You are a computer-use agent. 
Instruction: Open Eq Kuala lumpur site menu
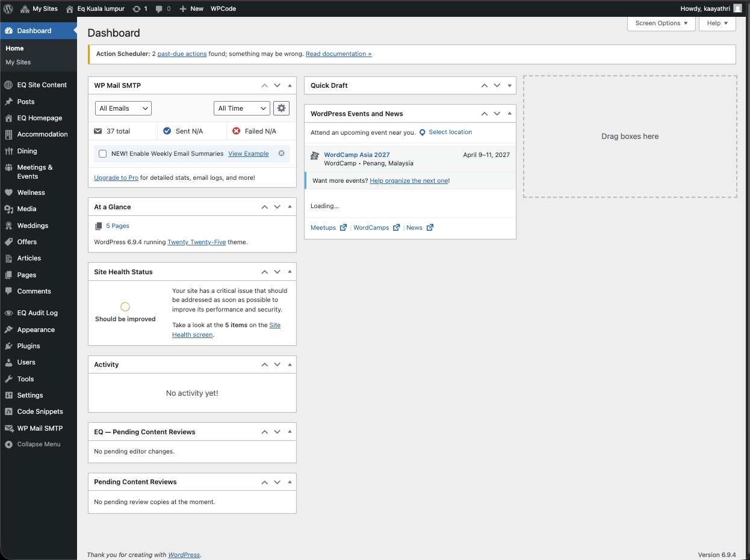tap(95, 8)
